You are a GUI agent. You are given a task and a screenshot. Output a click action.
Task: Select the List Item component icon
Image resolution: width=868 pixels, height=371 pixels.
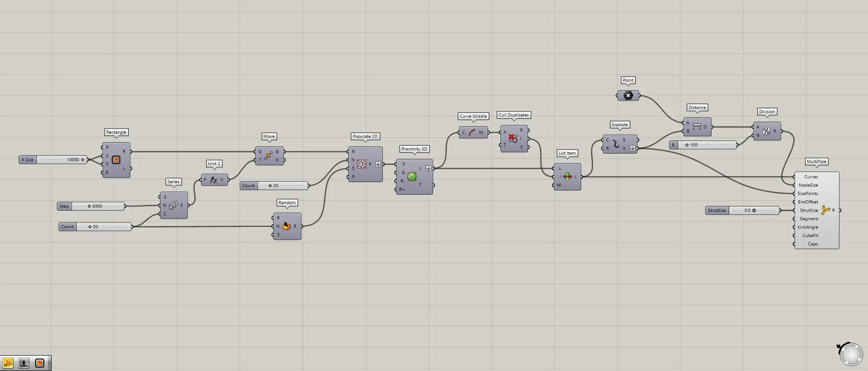pyautogui.click(x=567, y=177)
